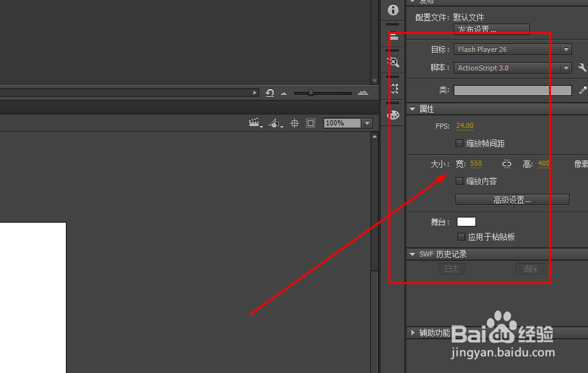
Task: Open the 目标 Flash Player 26 dropdown
Action: tap(513, 49)
